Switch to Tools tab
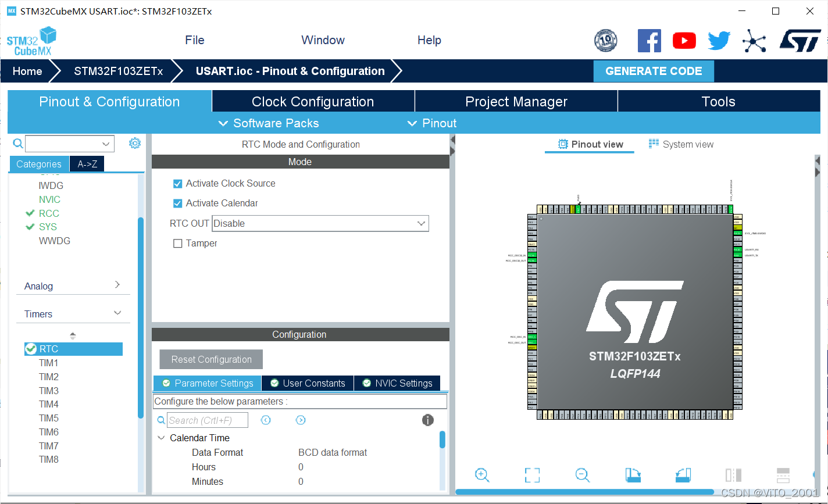 (x=719, y=101)
